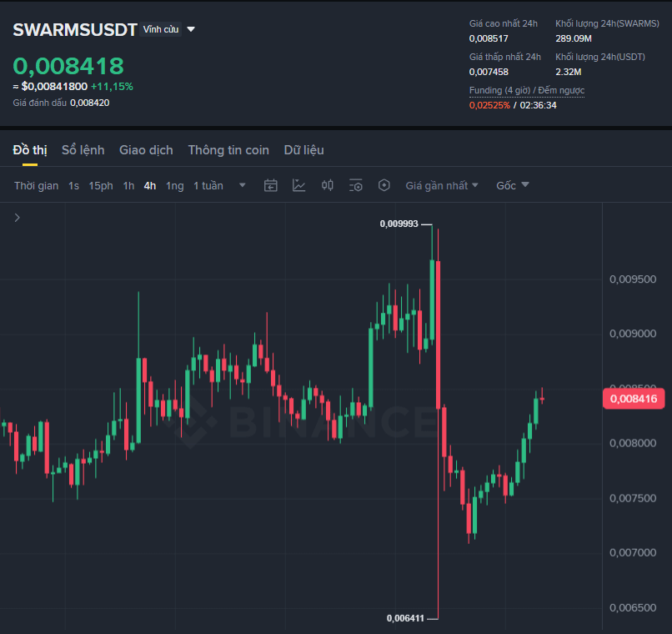Select the 4h interval
Screen dimensions: 672x634
point(149,186)
